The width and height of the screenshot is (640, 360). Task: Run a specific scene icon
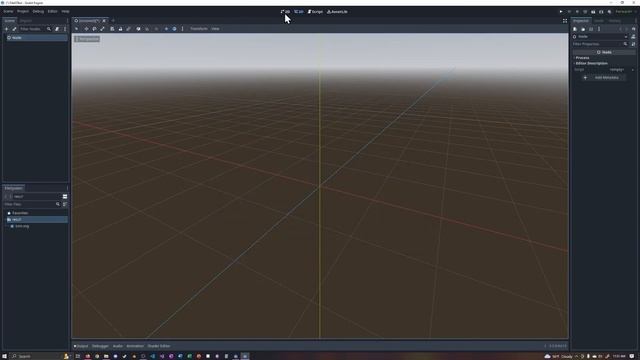point(601,12)
